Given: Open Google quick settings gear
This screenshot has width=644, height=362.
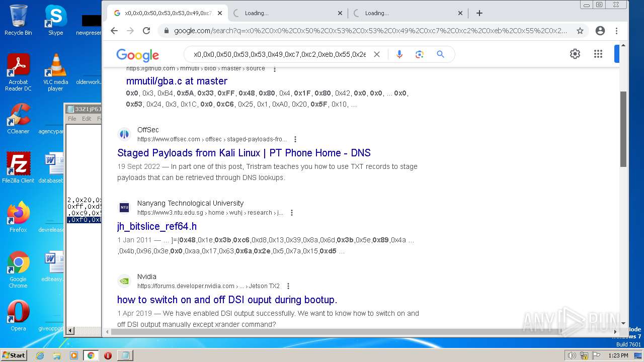Looking at the screenshot, I should 575,54.
